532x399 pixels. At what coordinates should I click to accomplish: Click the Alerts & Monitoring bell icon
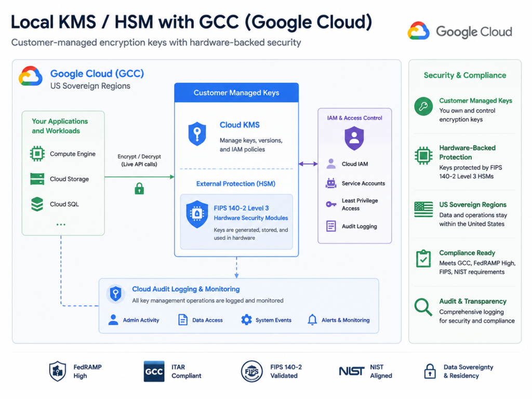tap(312, 320)
